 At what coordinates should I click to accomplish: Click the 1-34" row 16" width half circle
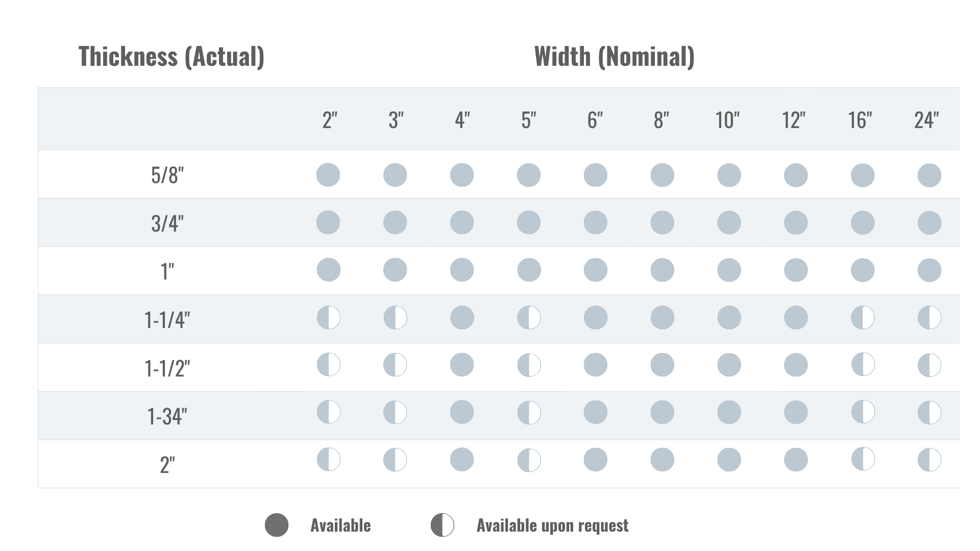click(x=863, y=412)
